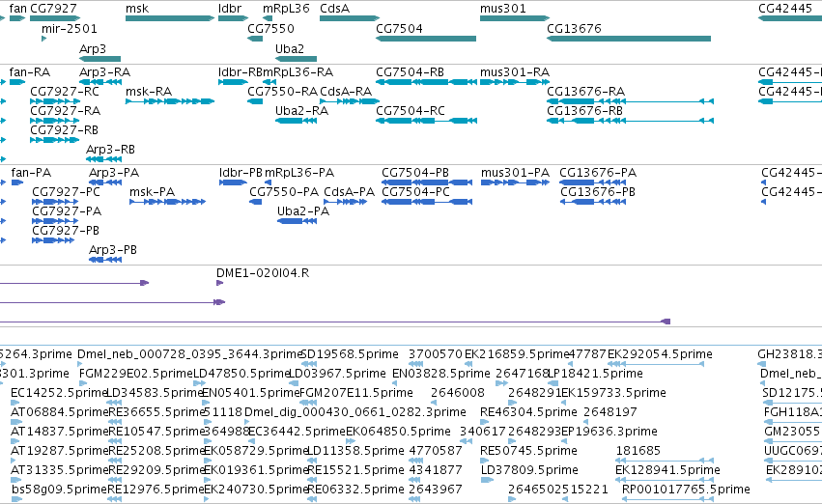Select the LD37809.5prime EST label
This screenshot has height=504, width=822.
tap(529, 471)
